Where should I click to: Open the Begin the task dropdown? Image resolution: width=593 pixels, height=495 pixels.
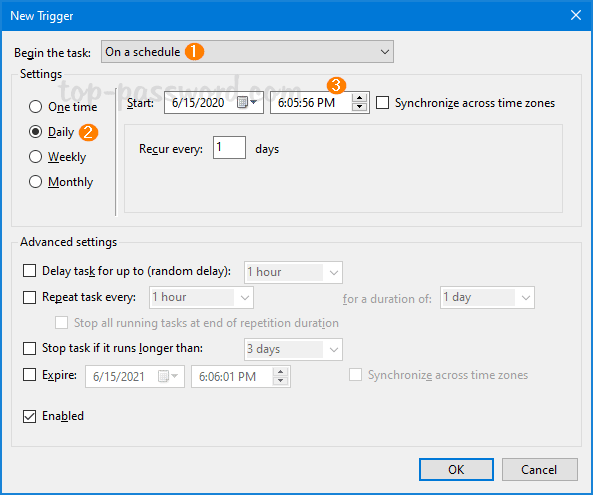pyautogui.click(x=247, y=51)
